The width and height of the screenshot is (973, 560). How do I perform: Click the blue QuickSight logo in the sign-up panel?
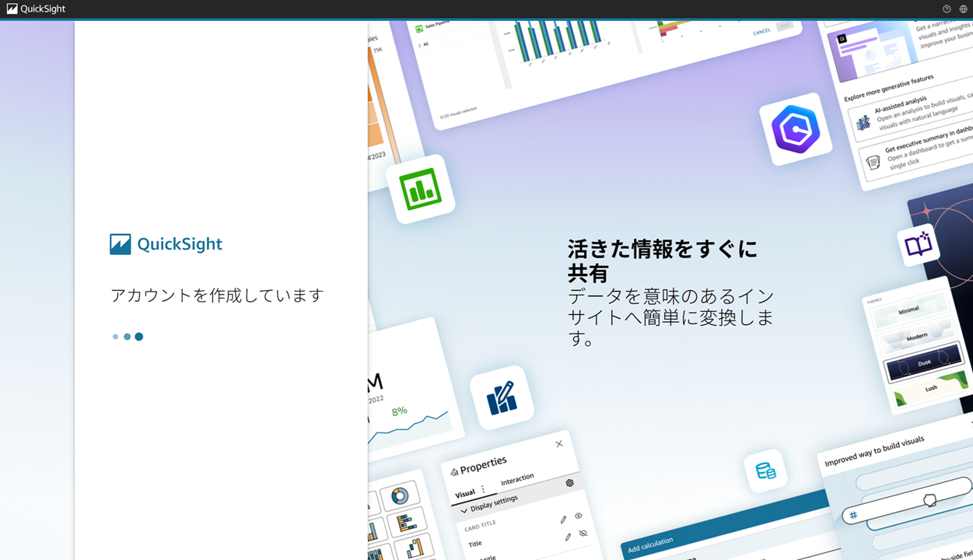tap(166, 244)
